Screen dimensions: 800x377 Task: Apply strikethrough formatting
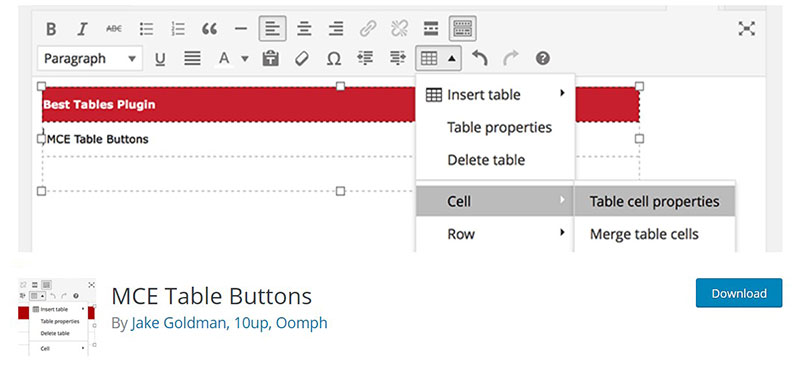point(114,29)
